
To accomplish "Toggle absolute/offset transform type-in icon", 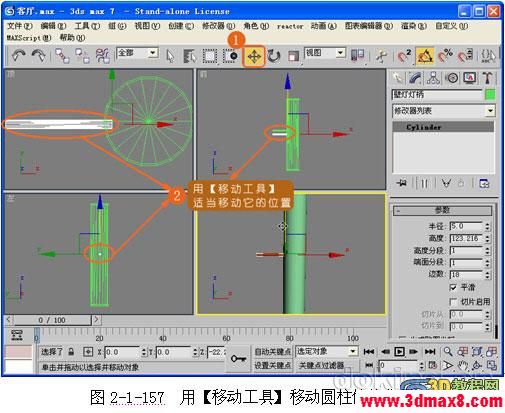I will (88, 352).
